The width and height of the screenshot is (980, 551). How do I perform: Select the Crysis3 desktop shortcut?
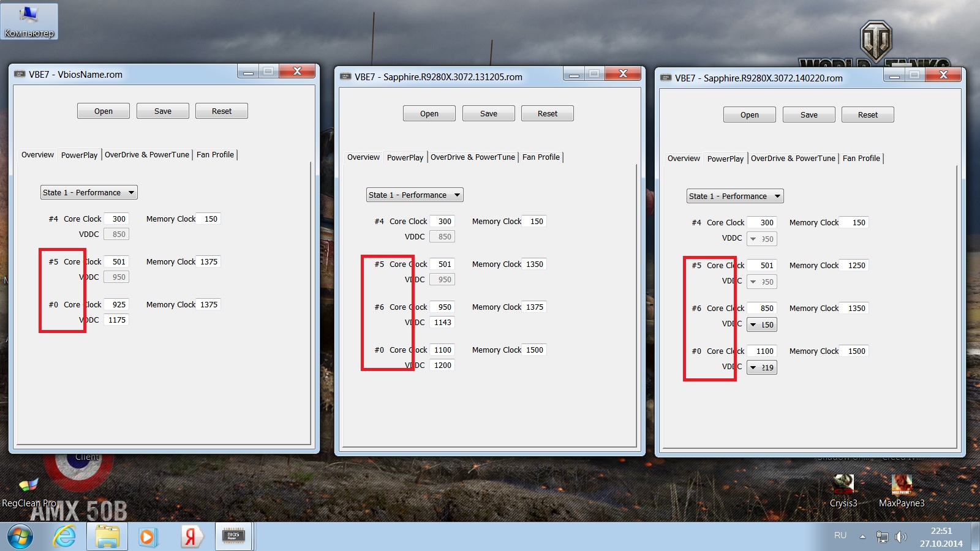(x=843, y=492)
